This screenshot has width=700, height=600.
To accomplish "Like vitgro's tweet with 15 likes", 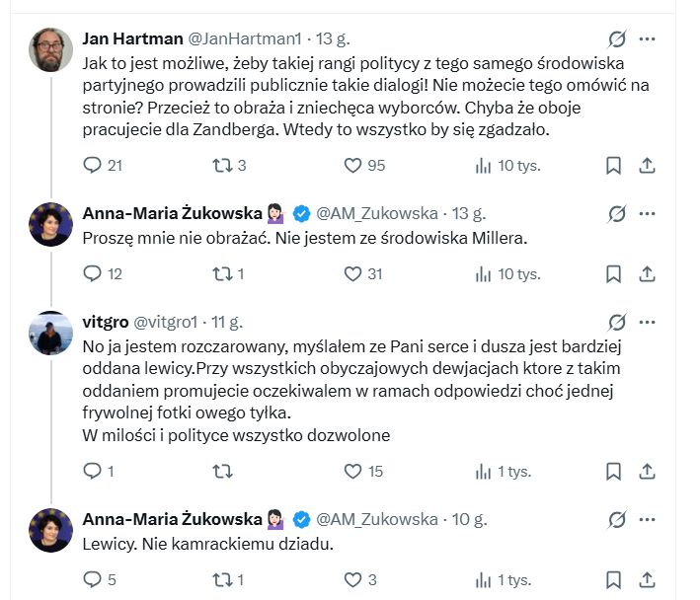I will (352, 472).
